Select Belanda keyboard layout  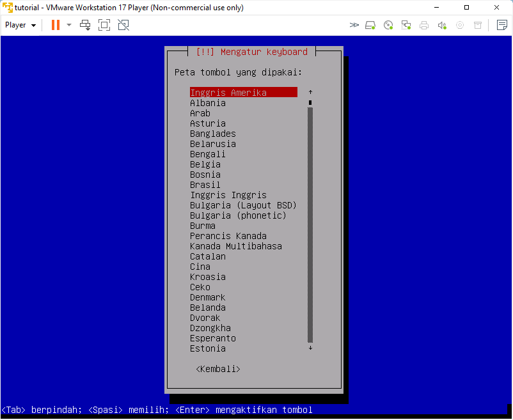[208, 307]
